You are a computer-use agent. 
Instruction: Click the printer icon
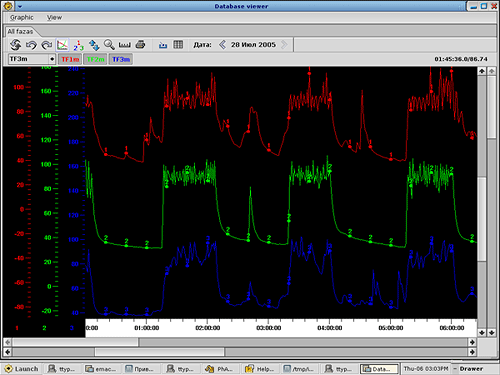coord(141,45)
